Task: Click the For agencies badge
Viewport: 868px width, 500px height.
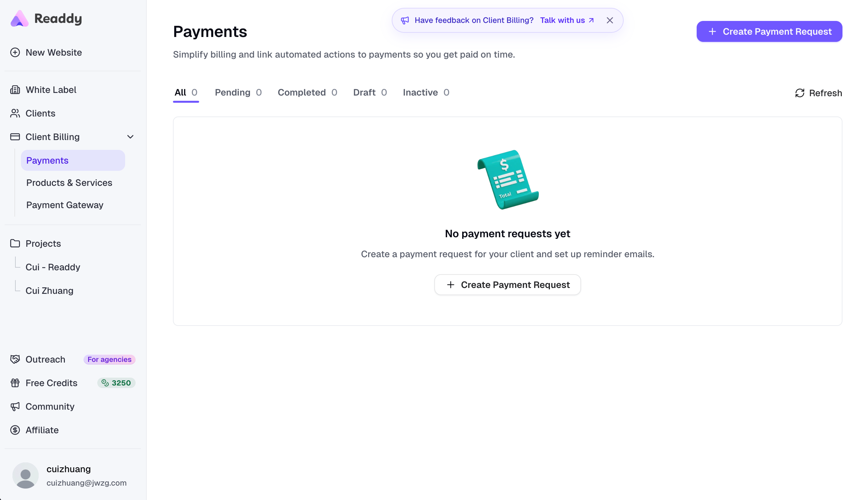Action: tap(109, 359)
